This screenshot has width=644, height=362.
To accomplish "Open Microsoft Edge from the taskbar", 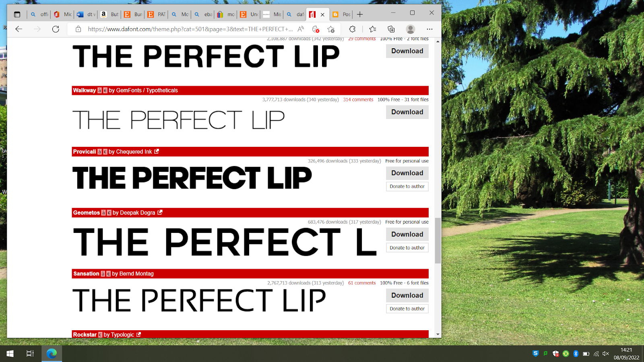I will point(52,354).
